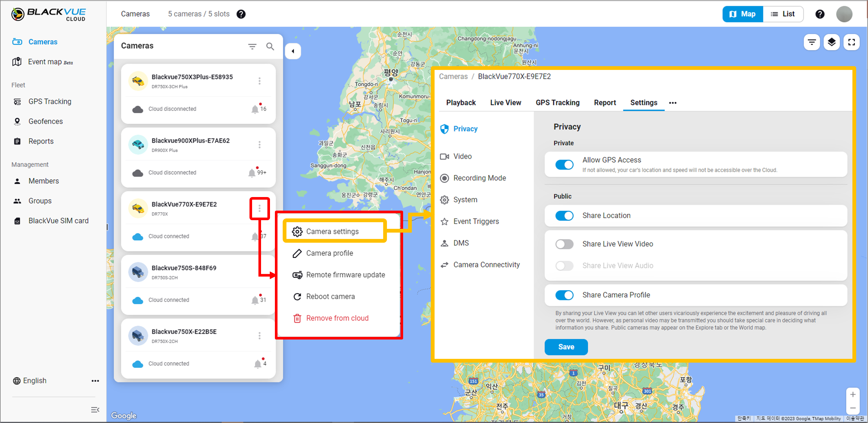Show more tabs via ellipsis
868x423 pixels.
[x=673, y=103]
